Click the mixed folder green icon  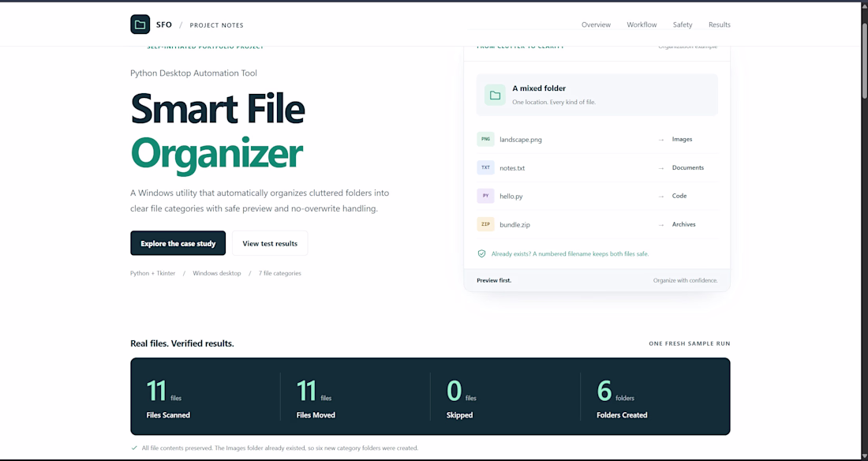[x=495, y=95]
